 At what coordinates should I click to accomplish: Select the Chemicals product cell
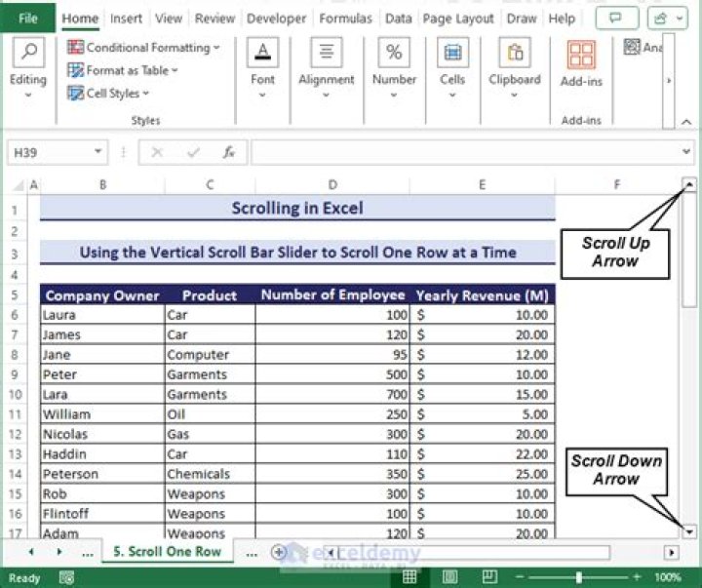point(210,474)
